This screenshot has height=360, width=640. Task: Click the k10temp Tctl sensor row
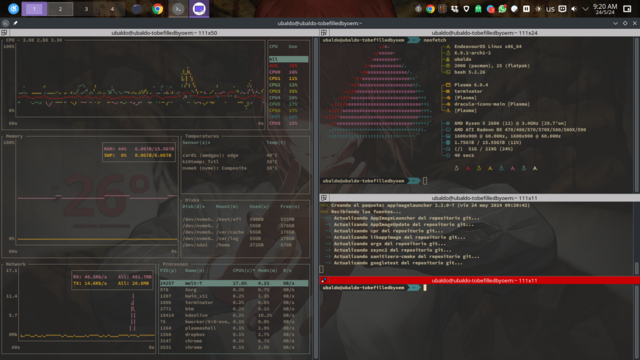(x=244, y=162)
